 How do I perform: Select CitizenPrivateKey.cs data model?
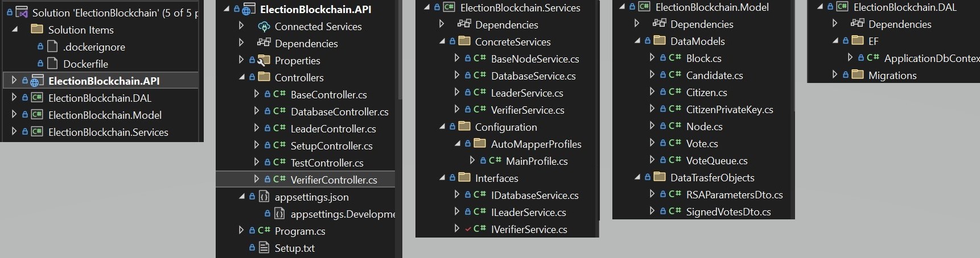pyautogui.click(x=729, y=110)
